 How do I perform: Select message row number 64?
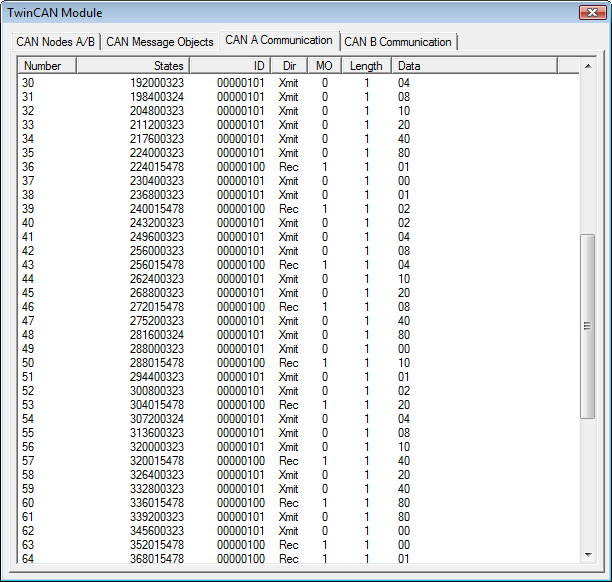point(28,559)
